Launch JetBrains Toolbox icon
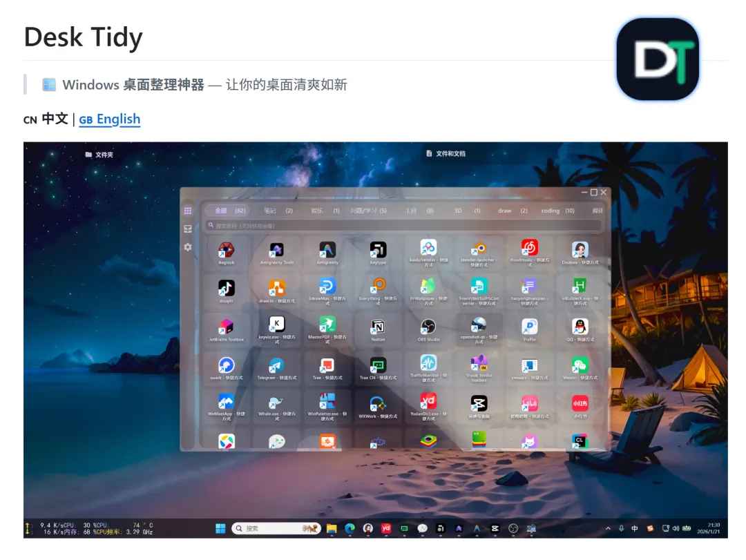This screenshot has height=560, width=746. tap(226, 327)
